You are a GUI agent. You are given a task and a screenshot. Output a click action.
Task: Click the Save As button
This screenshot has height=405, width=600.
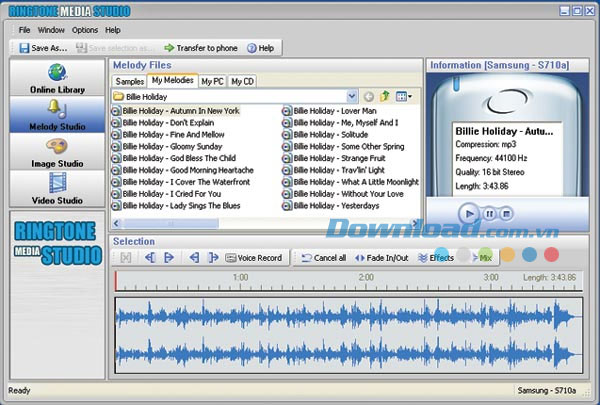pyautogui.click(x=42, y=47)
